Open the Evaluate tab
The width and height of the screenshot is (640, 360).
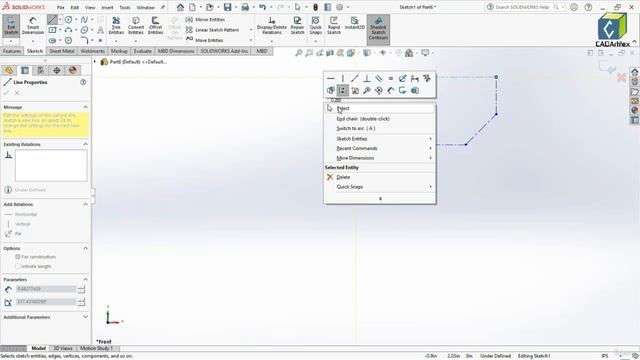point(142,51)
